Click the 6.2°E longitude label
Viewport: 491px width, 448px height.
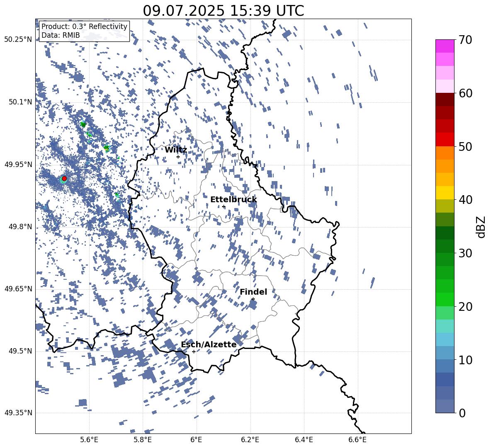(x=250, y=440)
